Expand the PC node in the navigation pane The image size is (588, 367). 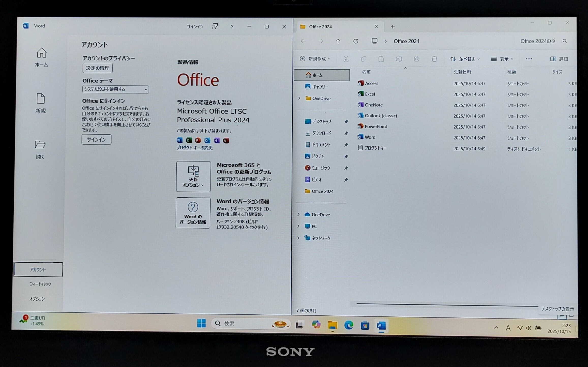(x=298, y=226)
